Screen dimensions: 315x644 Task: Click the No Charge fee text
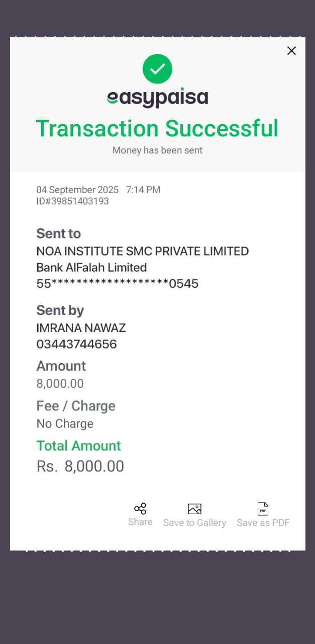(65, 424)
